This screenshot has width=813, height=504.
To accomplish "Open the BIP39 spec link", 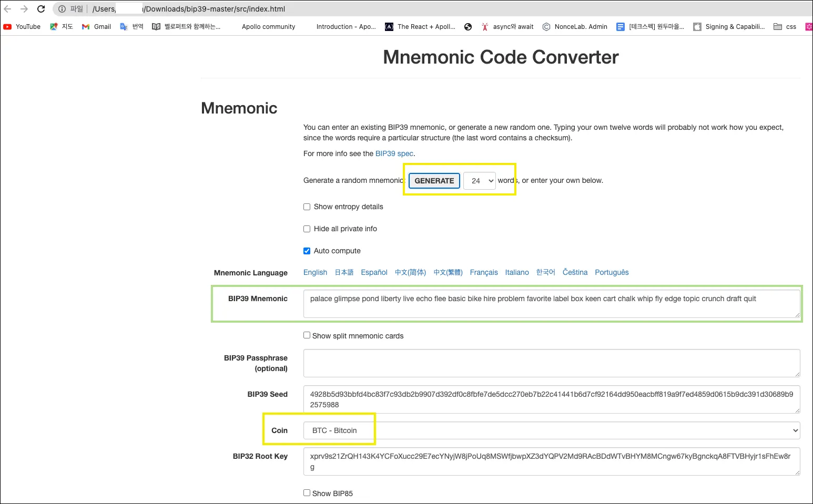I will (x=394, y=153).
